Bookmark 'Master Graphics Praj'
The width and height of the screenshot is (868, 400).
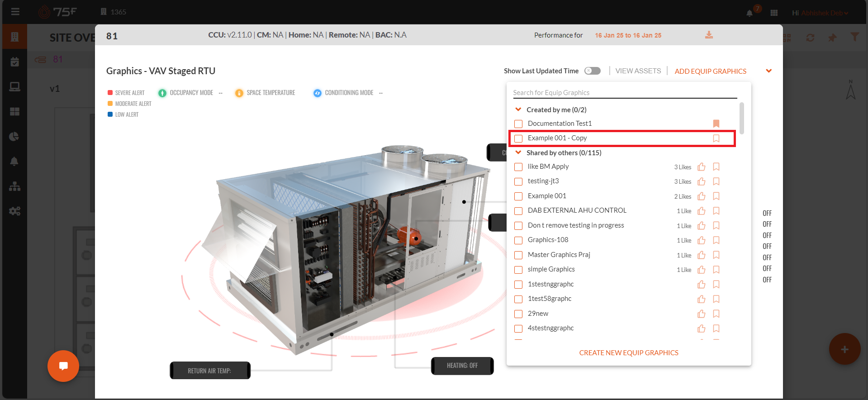pos(716,255)
